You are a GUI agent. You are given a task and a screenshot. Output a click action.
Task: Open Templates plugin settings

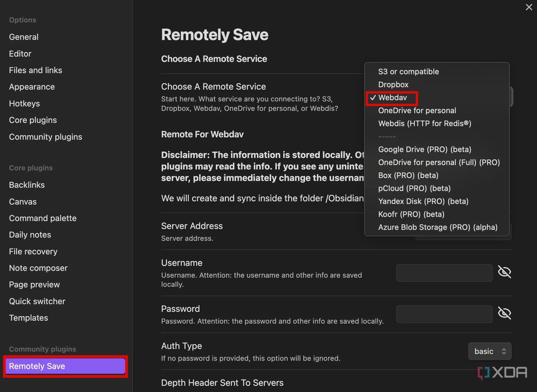coord(29,318)
